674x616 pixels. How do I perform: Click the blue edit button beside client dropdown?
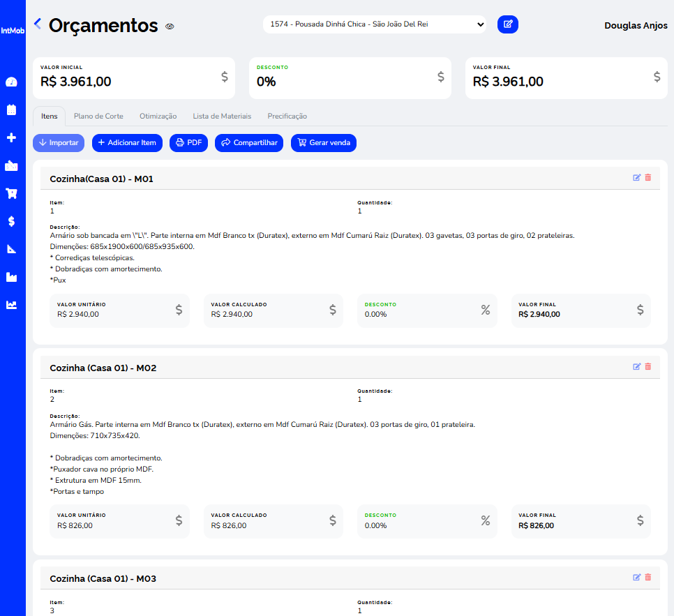coord(508,24)
